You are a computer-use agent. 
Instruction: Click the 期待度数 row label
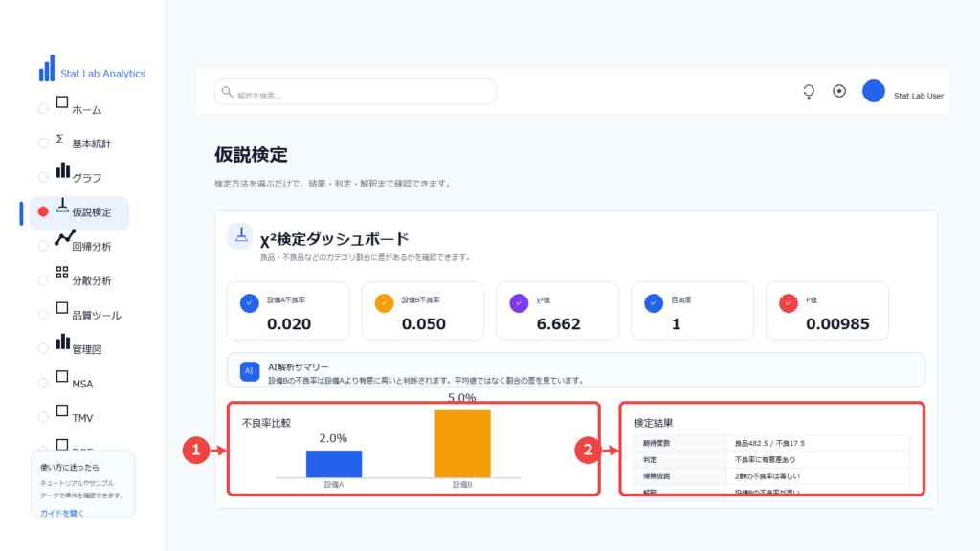point(657,444)
